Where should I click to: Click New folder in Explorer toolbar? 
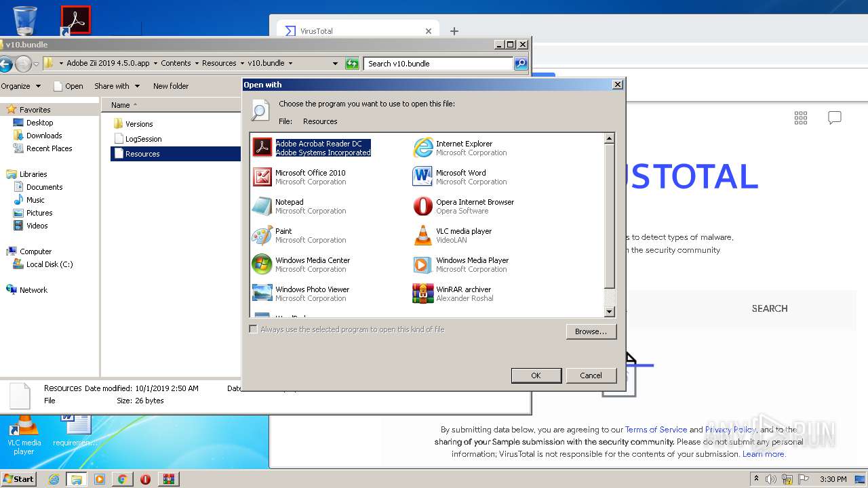pyautogui.click(x=171, y=86)
